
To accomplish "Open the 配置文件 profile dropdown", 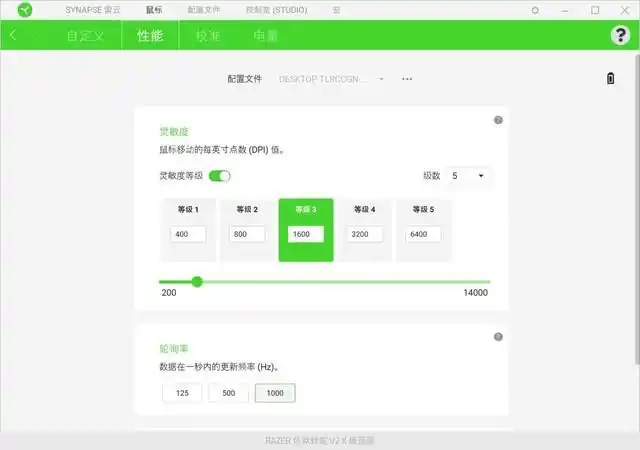I will pyautogui.click(x=330, y=78).
